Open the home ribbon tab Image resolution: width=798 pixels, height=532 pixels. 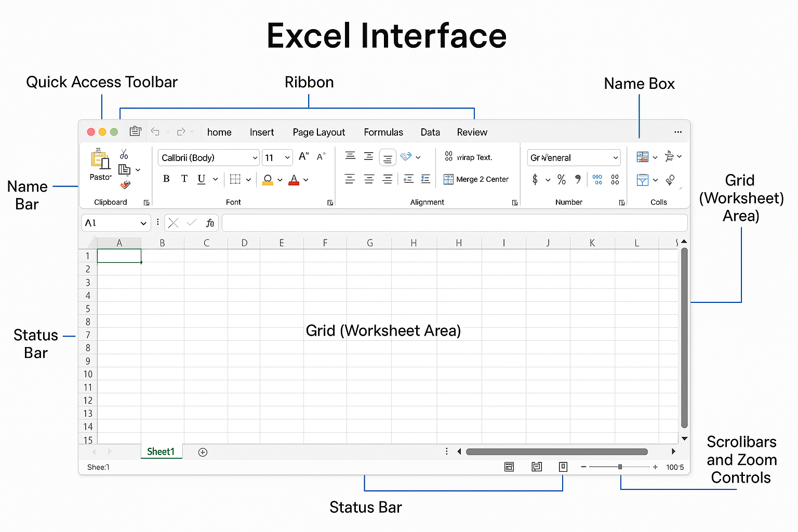(x=219, y=132)
